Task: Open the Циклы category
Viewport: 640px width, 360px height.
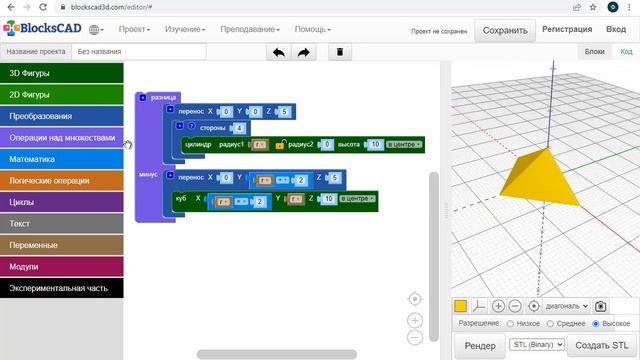Action: (62, 202)
